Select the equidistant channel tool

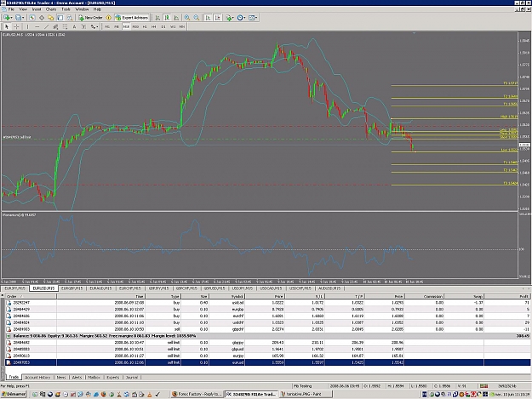[55, 26]
